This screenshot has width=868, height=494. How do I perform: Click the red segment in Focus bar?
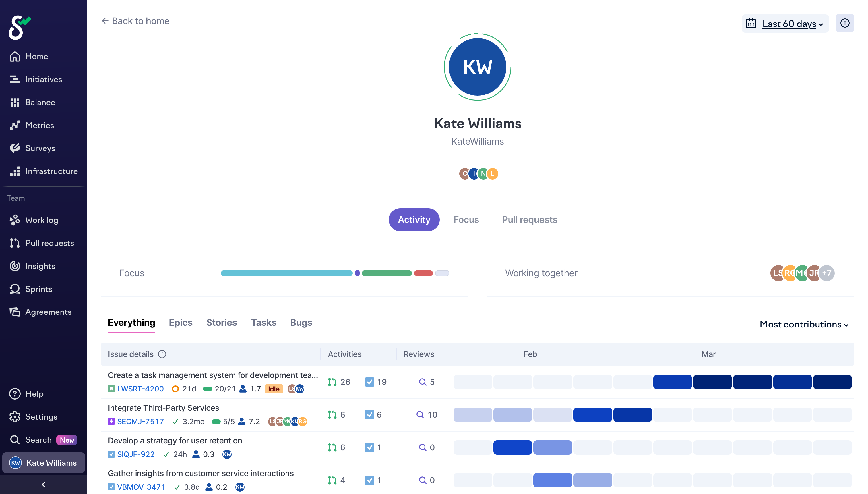pos(423,273)
